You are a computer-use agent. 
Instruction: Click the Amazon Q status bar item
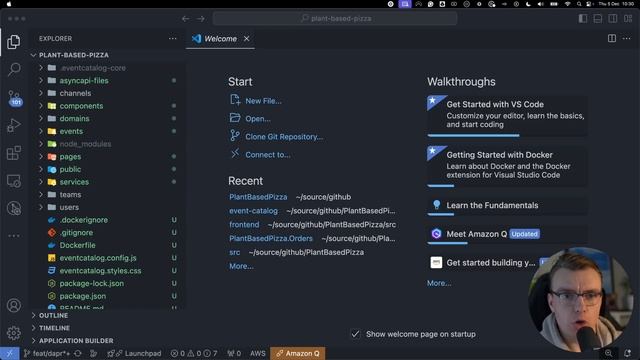pos(298,353)
